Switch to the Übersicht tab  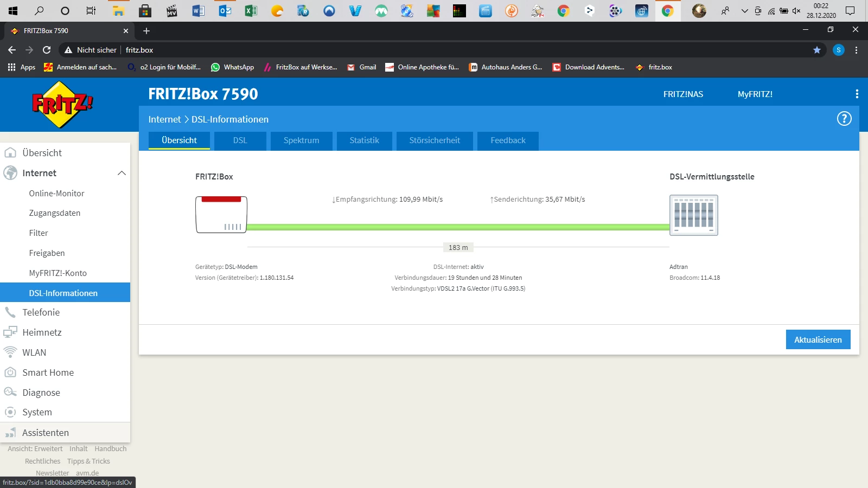point(179,140)
